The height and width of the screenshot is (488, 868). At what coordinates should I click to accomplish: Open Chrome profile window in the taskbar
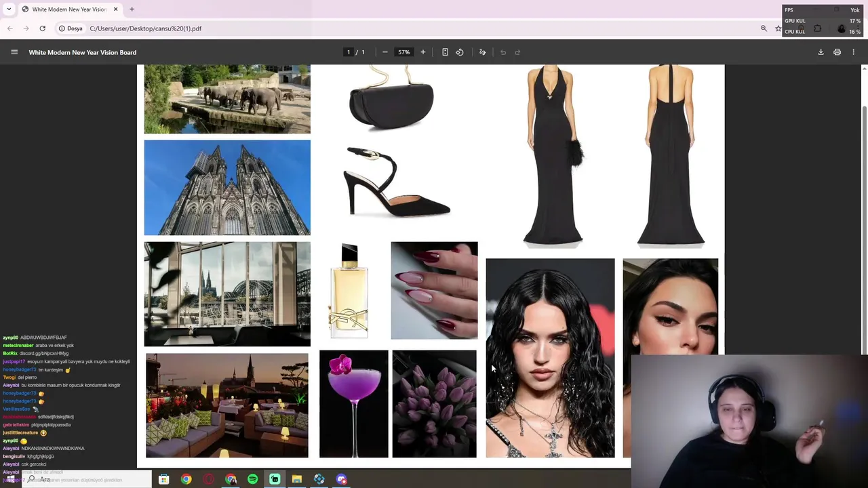click(x=231, y=479)
